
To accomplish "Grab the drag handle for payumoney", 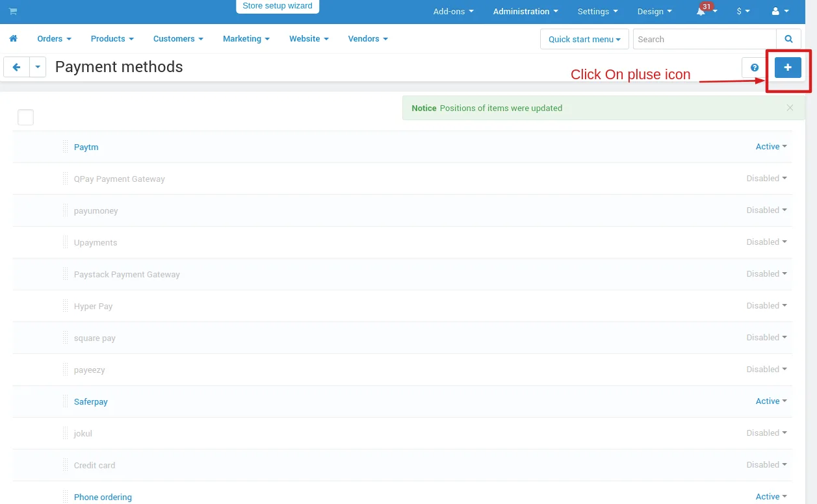I will point(66,210).
